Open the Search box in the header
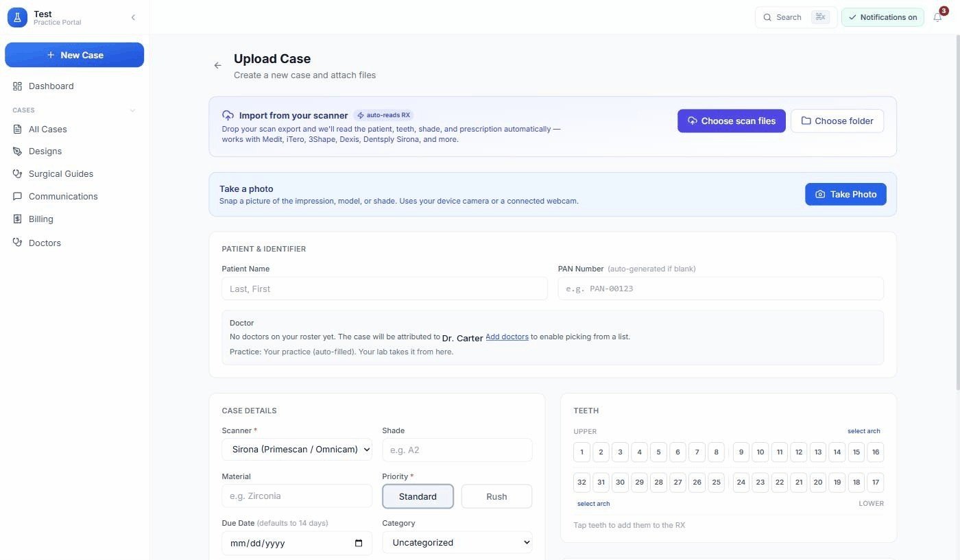960x560 pixels. click(x=796, y=17)
